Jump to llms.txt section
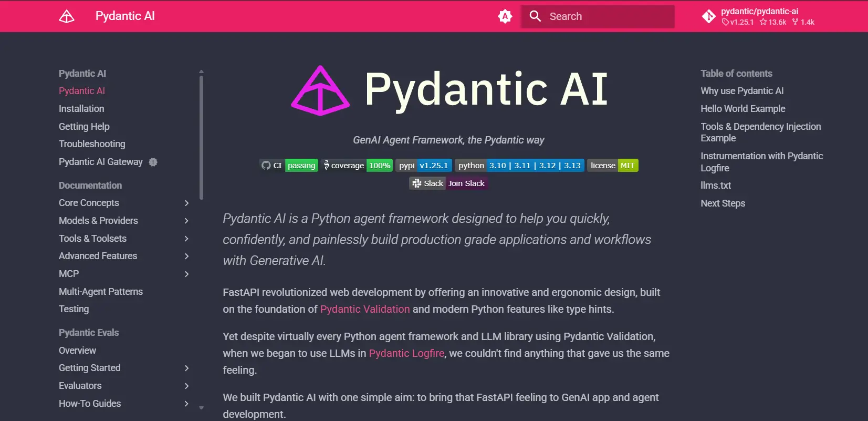 [716, 186]
